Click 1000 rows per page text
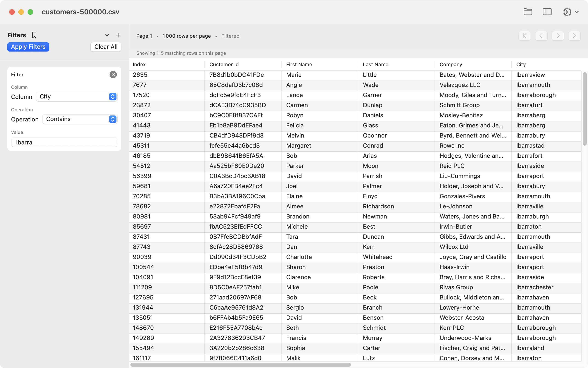The width and height of the screenshot is (588, 368). (186, 36)
